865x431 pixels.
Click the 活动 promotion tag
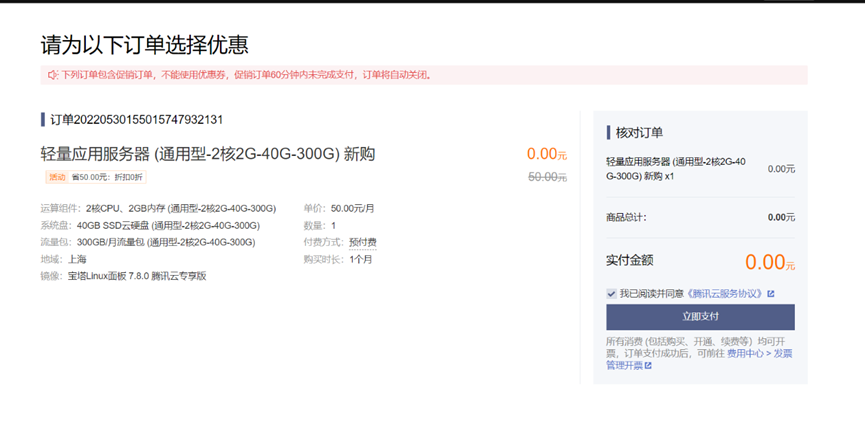(57, 177)
